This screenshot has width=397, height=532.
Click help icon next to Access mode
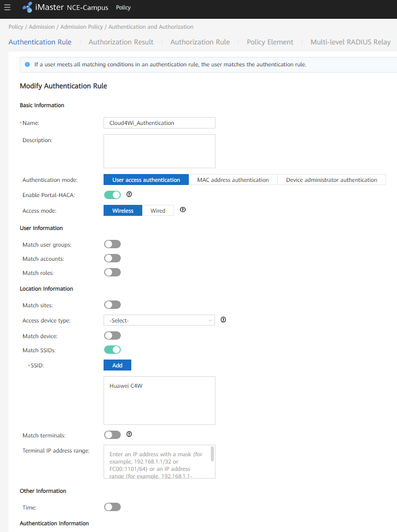point(183,210)
